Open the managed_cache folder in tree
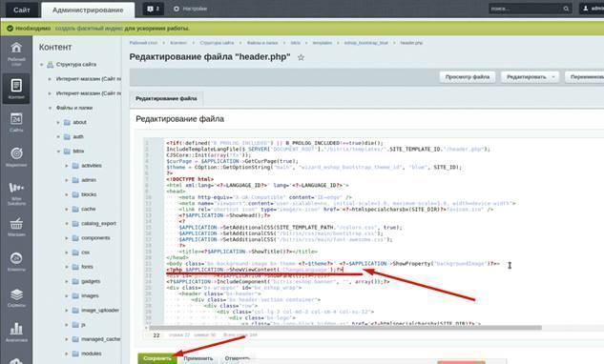This screenshot has width=604, height=364. click(x=100, y=339)
